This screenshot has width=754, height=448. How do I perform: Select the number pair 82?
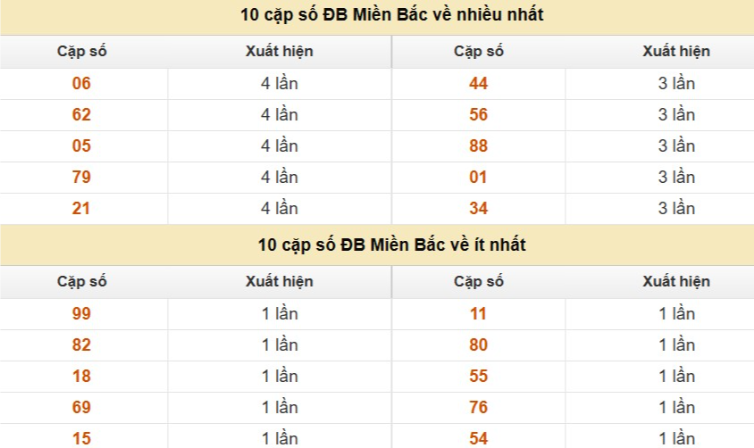pos(82,345)
